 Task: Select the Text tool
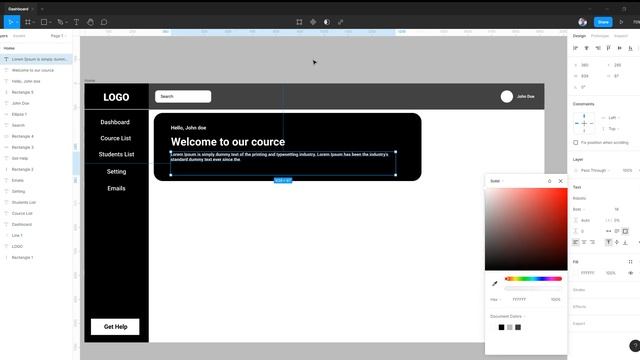[76, 22]
